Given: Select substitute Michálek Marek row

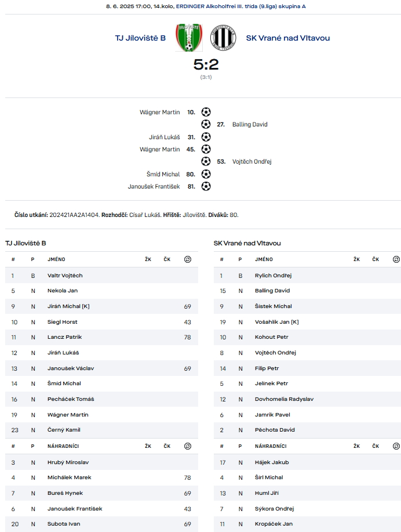Looking at the screenshot, I should (101, 477).
